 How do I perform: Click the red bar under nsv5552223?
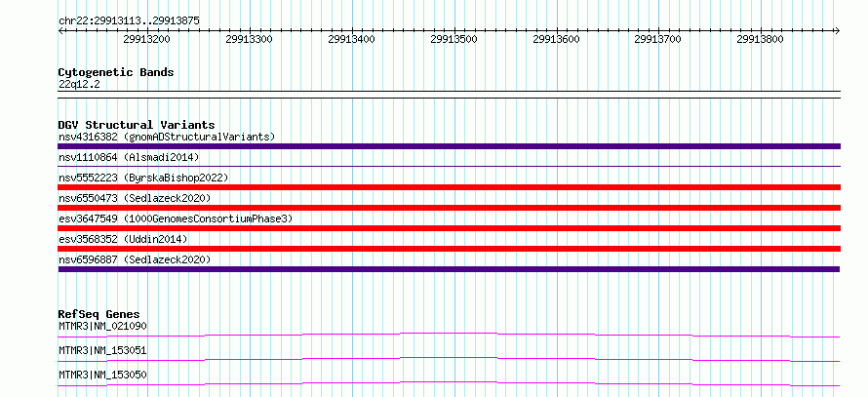click(x=449, y=187)
